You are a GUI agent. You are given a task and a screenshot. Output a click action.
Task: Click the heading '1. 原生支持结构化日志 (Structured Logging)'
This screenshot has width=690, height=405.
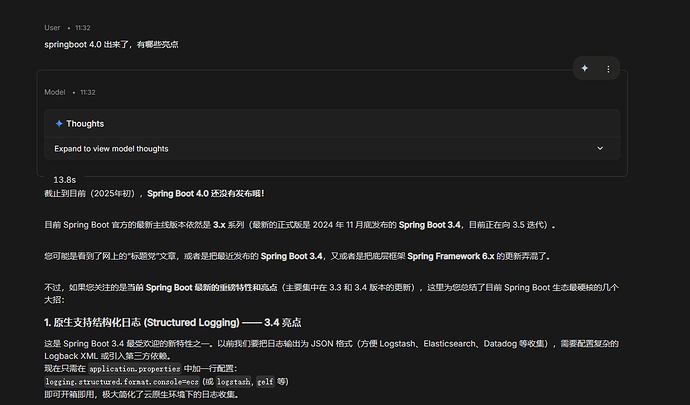coord(172,323)
